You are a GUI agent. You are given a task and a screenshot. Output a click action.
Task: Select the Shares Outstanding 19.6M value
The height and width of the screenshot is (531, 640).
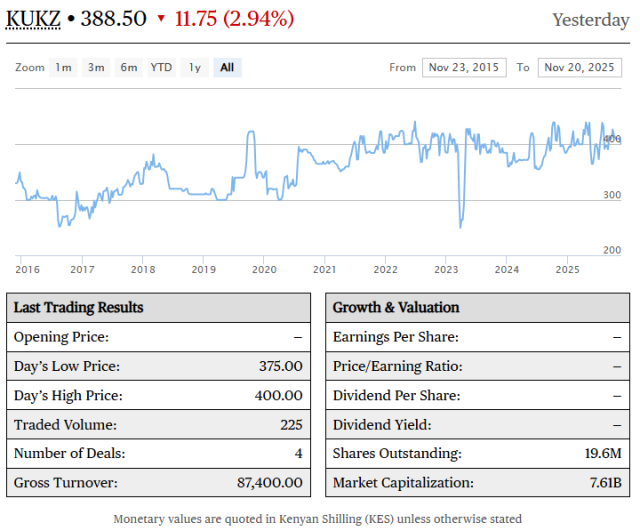coord(602,453)
